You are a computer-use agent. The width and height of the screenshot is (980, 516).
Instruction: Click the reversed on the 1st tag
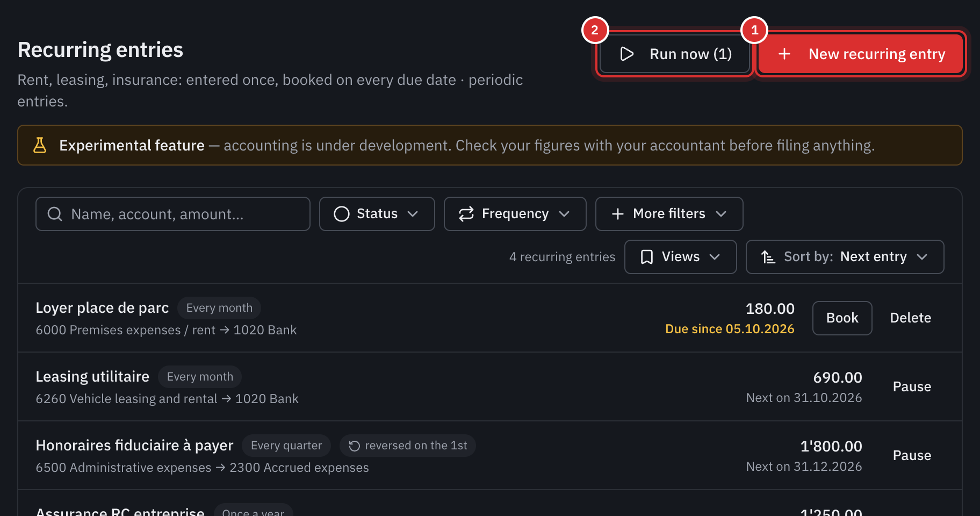(x=408, y=446)
